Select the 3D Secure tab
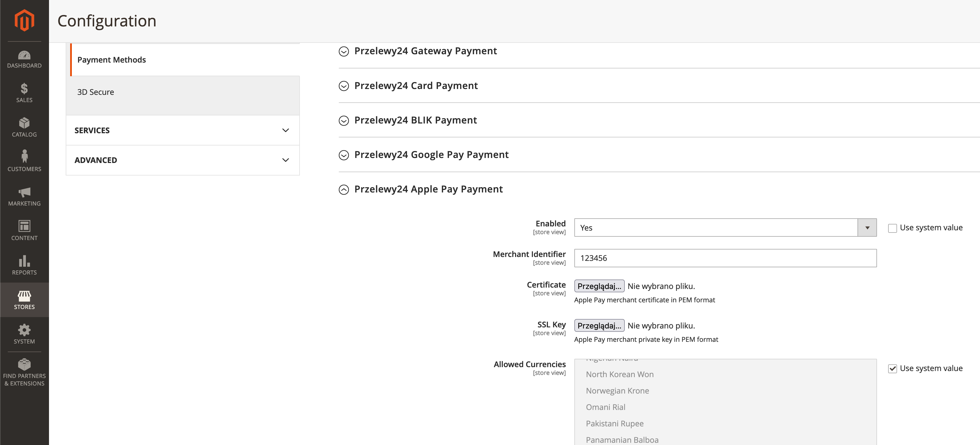This screenshot has width=980, height=445. (x=95, y=92)
